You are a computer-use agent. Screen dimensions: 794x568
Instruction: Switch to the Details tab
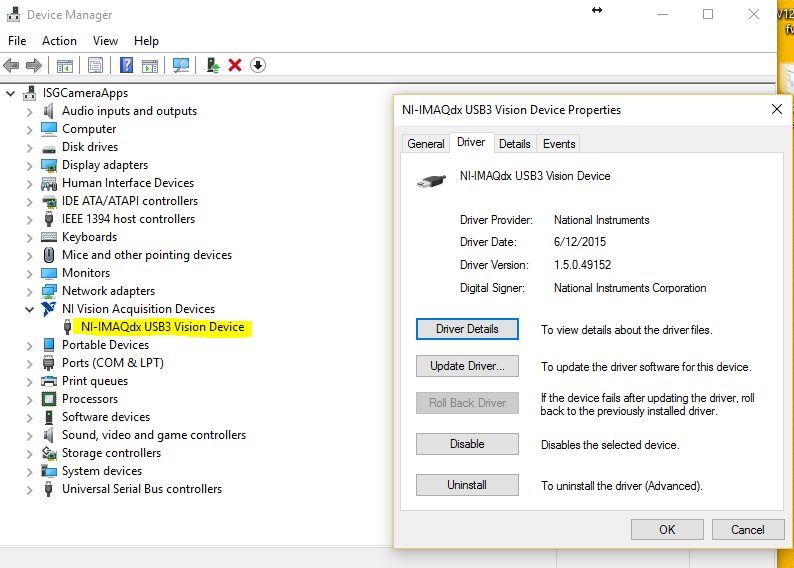[x=514, y=144]
